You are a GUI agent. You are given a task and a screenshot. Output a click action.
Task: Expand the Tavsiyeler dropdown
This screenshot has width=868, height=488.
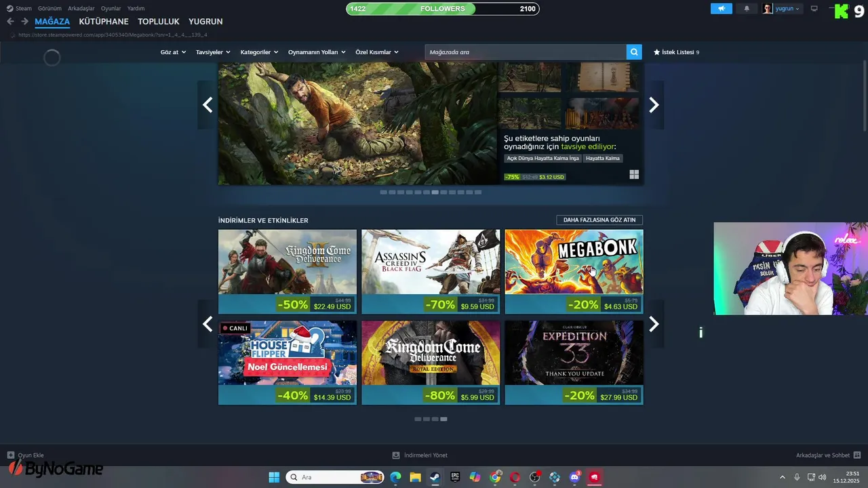tap(213, 52)
